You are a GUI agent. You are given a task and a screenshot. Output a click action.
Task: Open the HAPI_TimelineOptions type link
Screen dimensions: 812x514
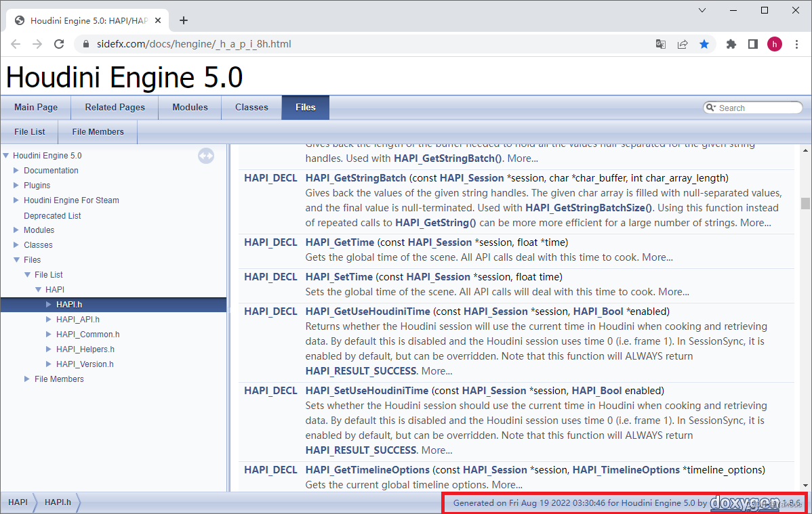point(626,469)
